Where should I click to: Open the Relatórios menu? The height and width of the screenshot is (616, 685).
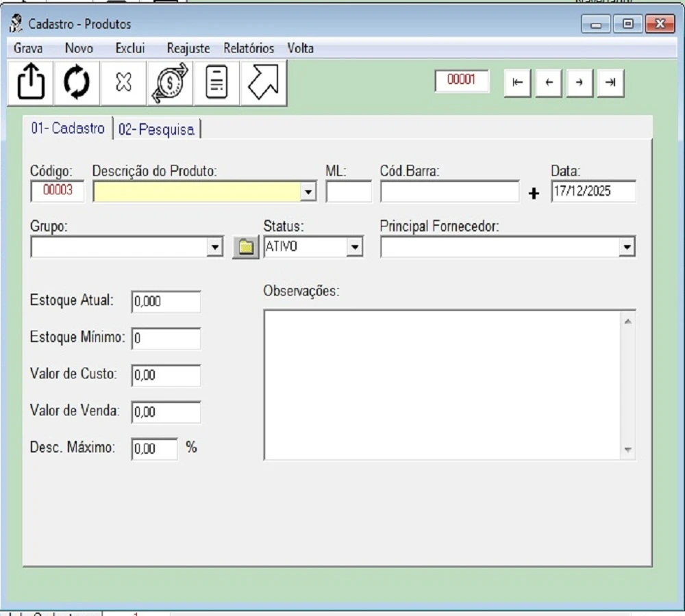click(248, 49)
